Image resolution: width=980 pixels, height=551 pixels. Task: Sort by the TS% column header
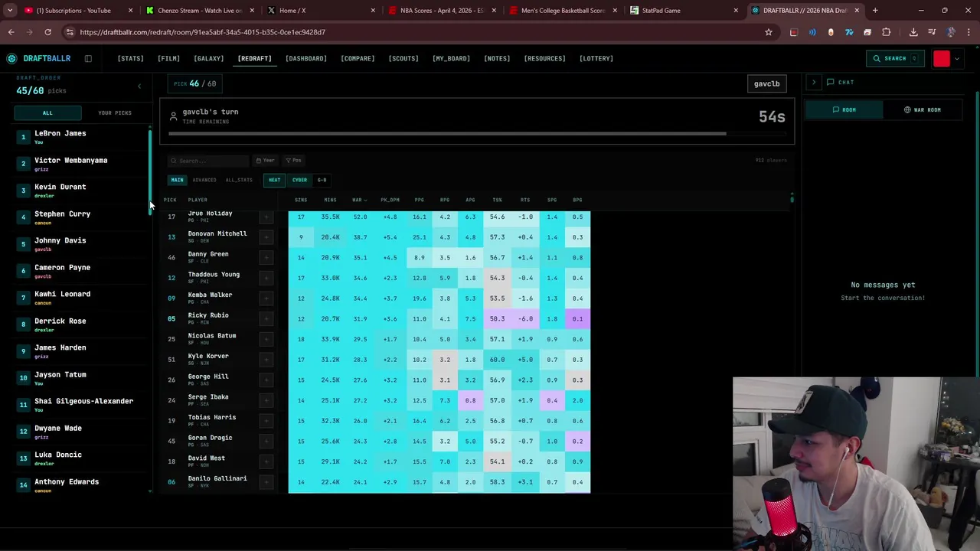pyautogui.click(x=497, y=200)
